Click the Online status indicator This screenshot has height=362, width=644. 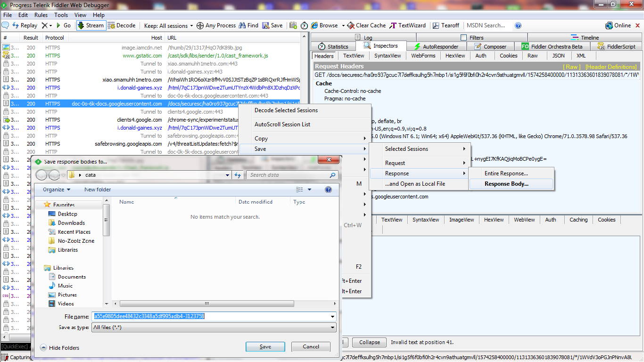618,25
